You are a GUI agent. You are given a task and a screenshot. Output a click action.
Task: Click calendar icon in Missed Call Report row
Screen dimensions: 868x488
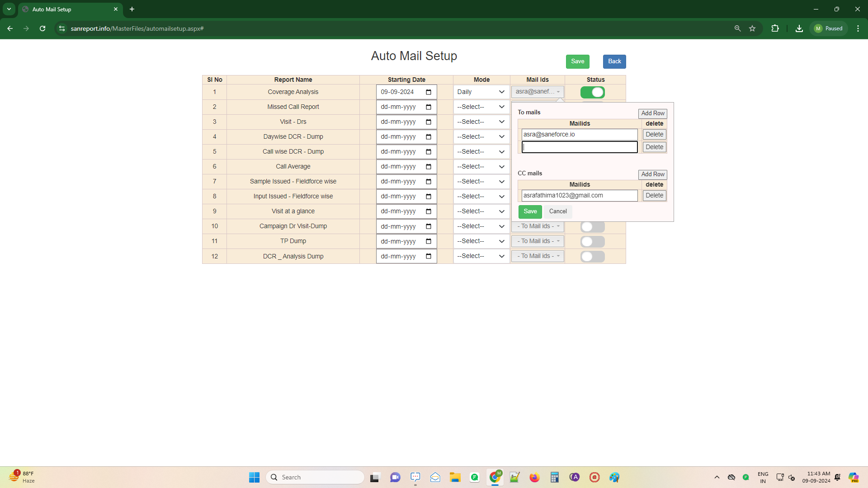(428, 107)
